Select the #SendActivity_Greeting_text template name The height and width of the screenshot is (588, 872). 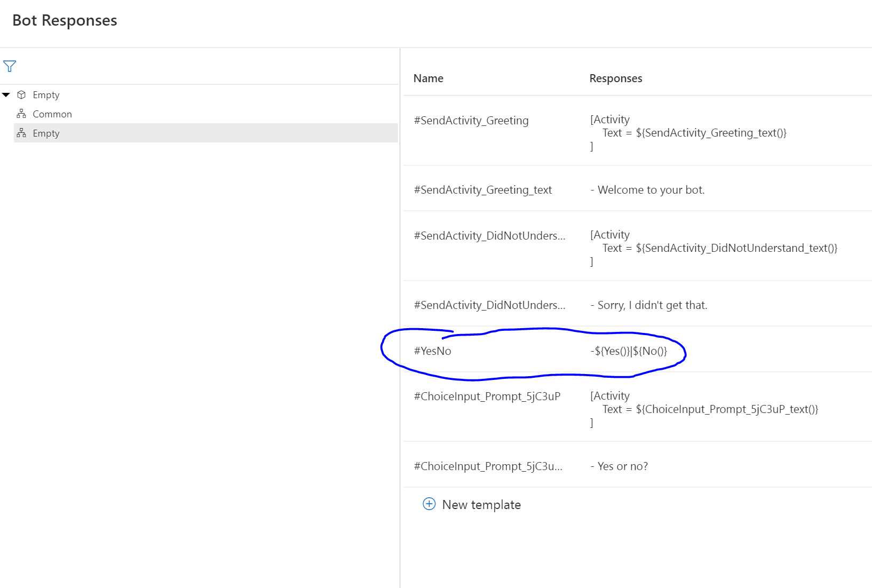click(483, 189)
